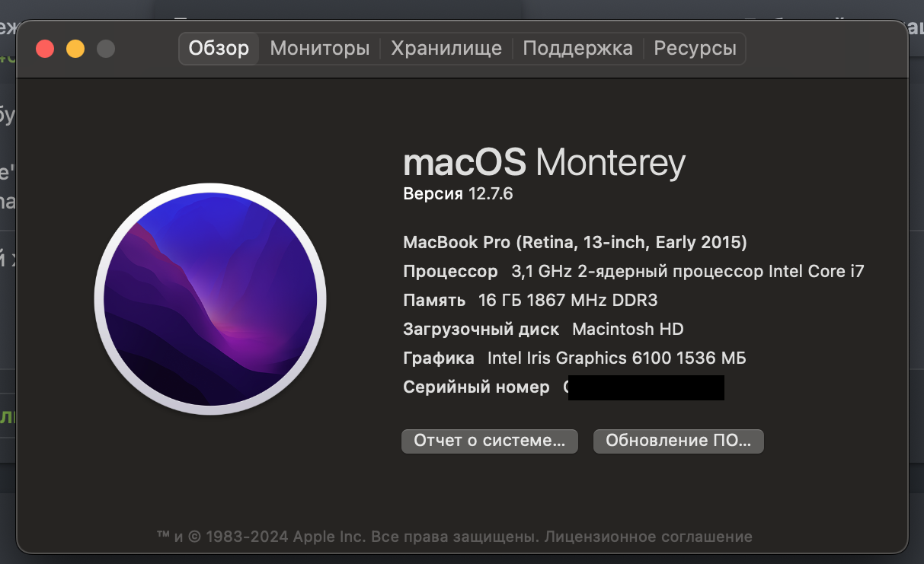Image resolution: width=924 pixels, height=564 pixels.
Task: Click the macOS Monterey title text
Action: [x=544, y=163]
